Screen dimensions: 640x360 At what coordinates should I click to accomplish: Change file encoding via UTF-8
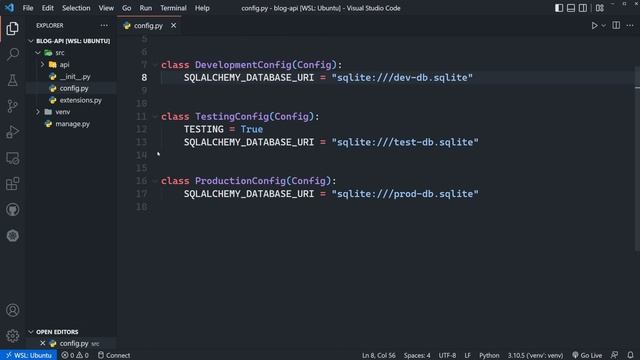[447, 355]
